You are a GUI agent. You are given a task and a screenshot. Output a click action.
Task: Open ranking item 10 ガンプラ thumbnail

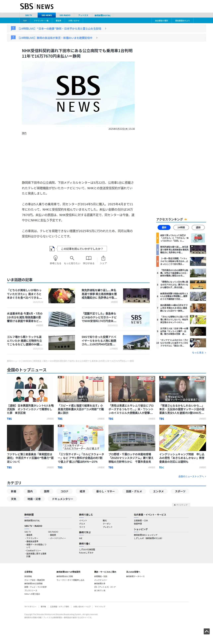pos(198,343)
